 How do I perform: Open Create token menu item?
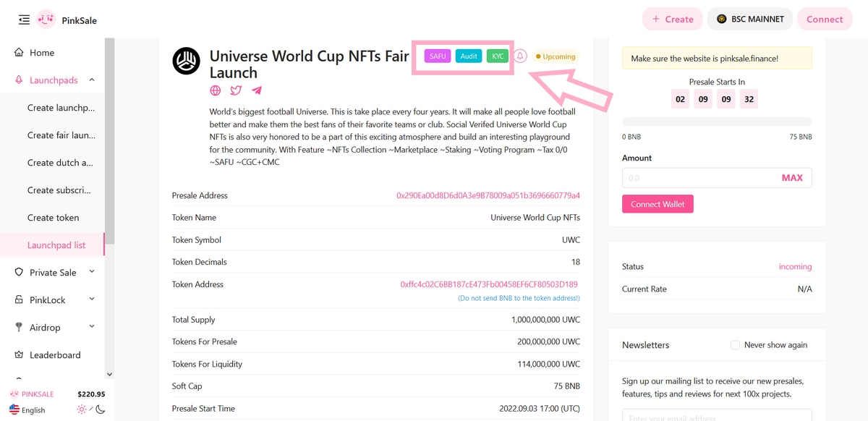(x=52, y=218)
